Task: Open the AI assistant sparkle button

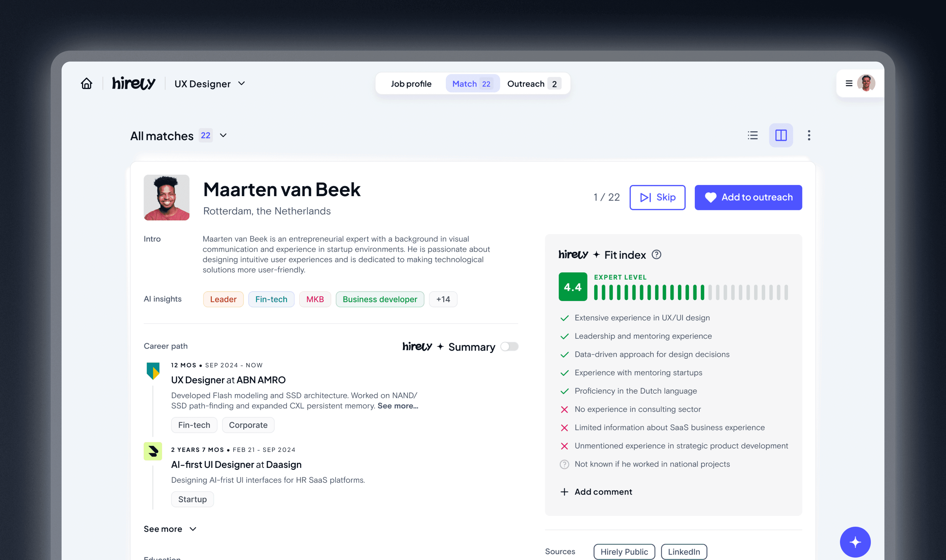Action: (855, 542)
